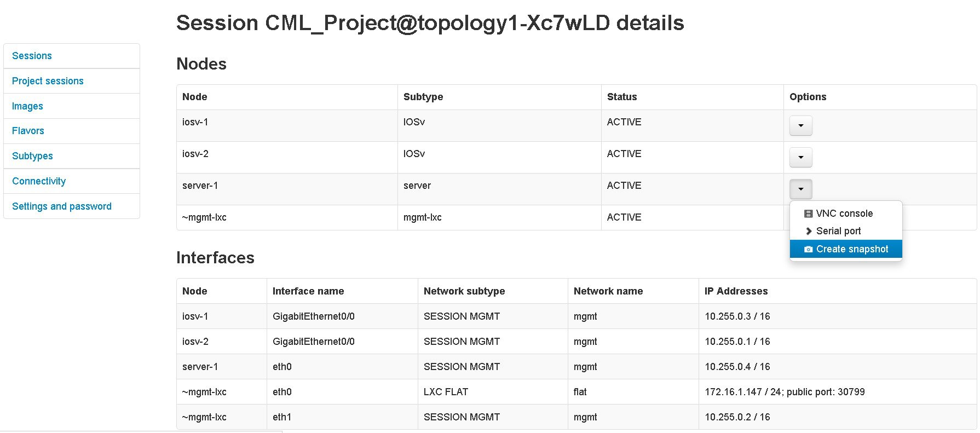The image size is (980, 433).
Task: Click the VNC console film icon
Action: [808, 213]
